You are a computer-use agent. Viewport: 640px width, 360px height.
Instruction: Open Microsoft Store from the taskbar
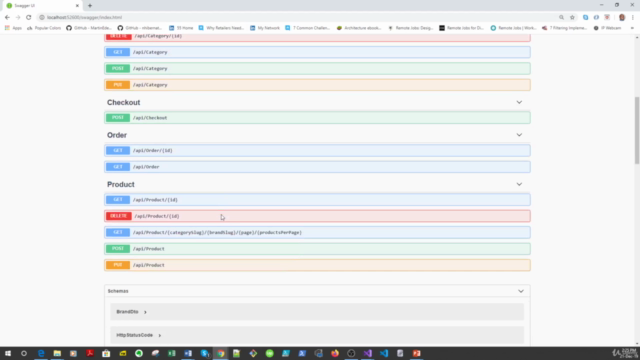point(106,353)
